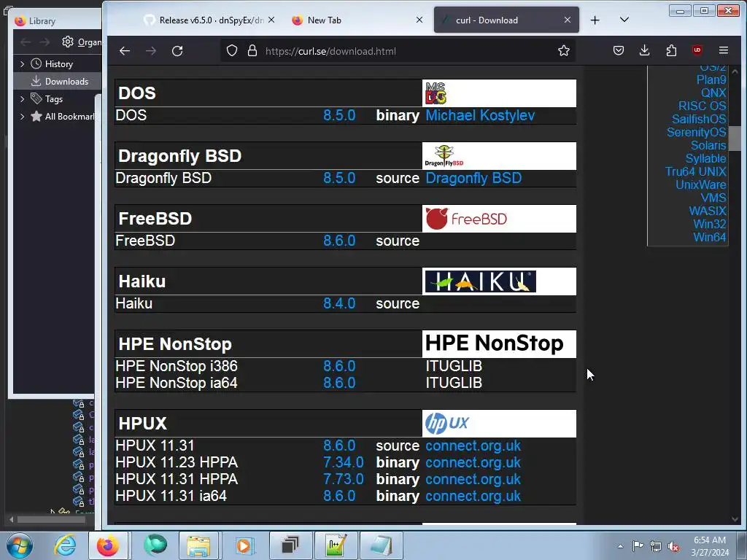Show hidden system tray icons
Screen dimensions: 747x560
coord(620,546)
